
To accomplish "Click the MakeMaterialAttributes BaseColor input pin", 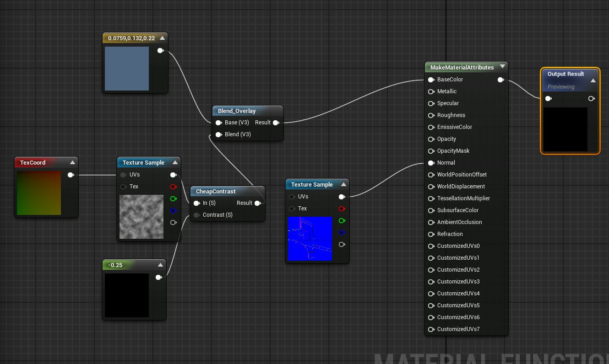I will pyautogui.click(x=431, y=80).
